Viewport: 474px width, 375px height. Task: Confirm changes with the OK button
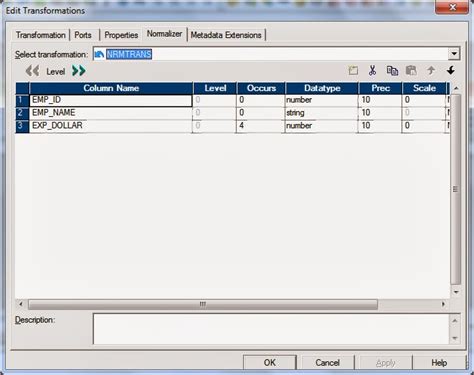point(270,362)
